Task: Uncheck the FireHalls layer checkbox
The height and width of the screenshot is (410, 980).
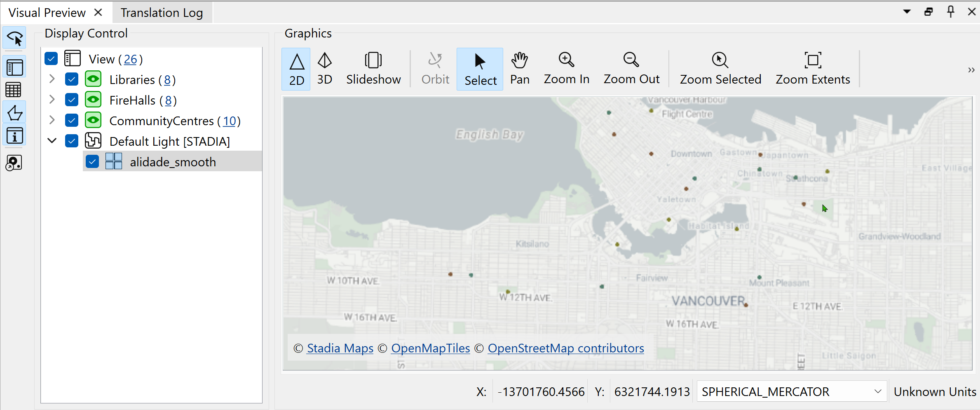Action: point(72,100)
